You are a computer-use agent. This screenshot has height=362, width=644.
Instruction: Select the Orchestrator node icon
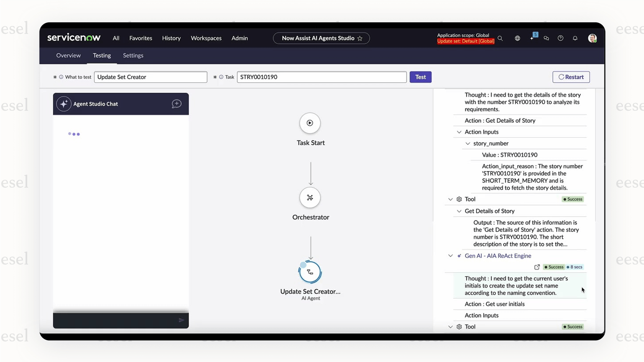pos(310,197)
